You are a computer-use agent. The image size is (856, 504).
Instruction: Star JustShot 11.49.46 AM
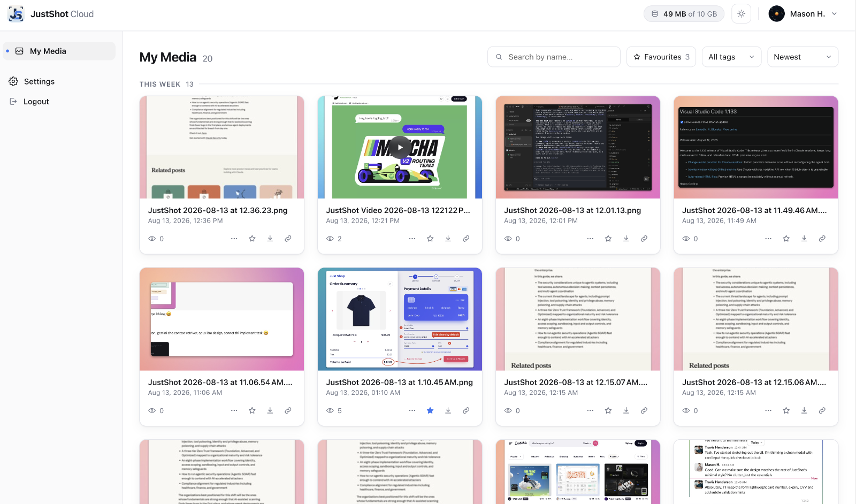(x=786, y=239)
